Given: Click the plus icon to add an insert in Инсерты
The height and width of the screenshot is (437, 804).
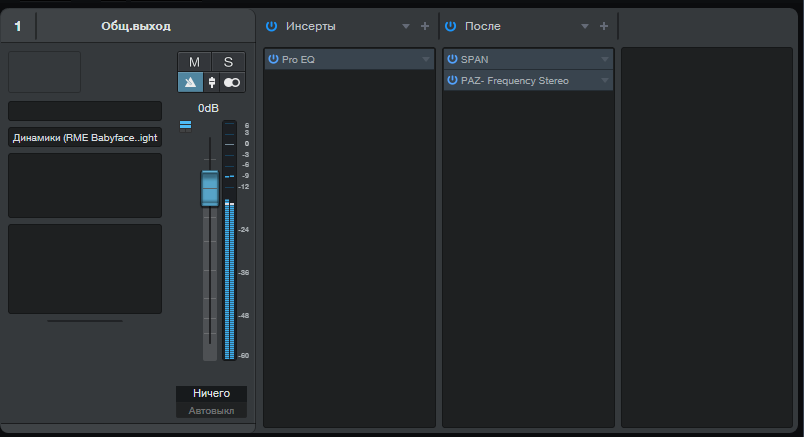Looking at the screenshot, I should coord(425,26).
